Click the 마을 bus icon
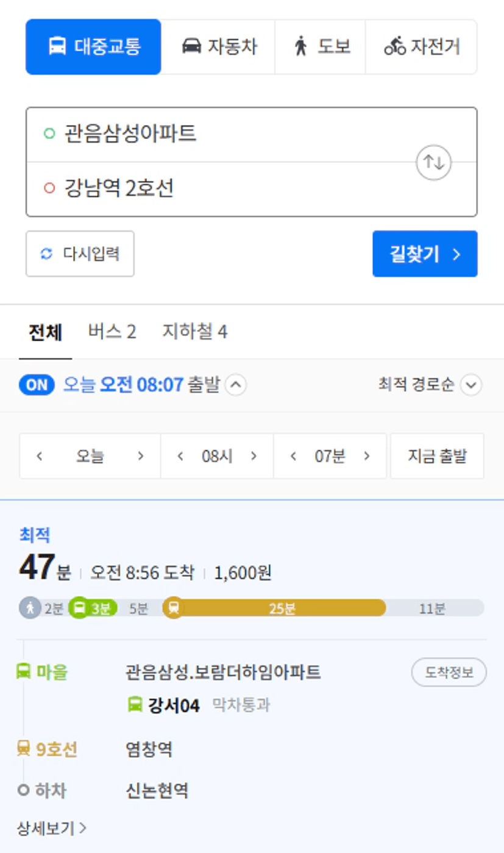This screenshot has width=504, height=853. (x=24, y=672)
